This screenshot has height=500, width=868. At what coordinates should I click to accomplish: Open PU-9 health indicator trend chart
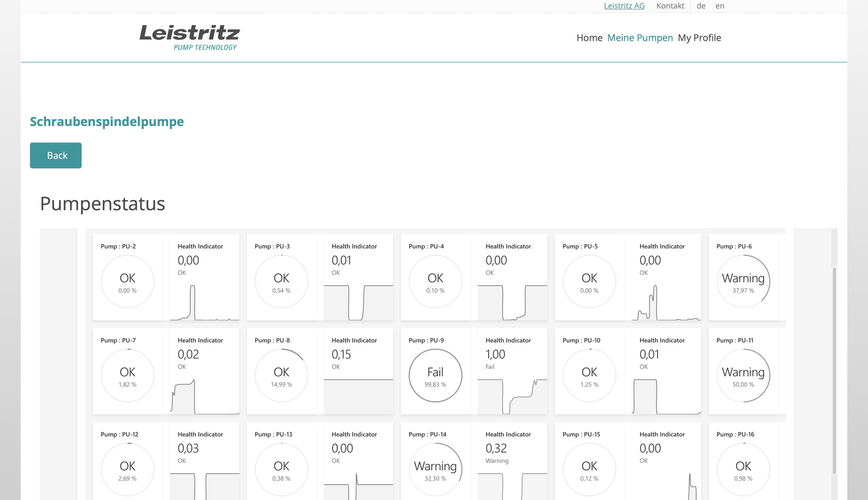(x=512, y=396)
